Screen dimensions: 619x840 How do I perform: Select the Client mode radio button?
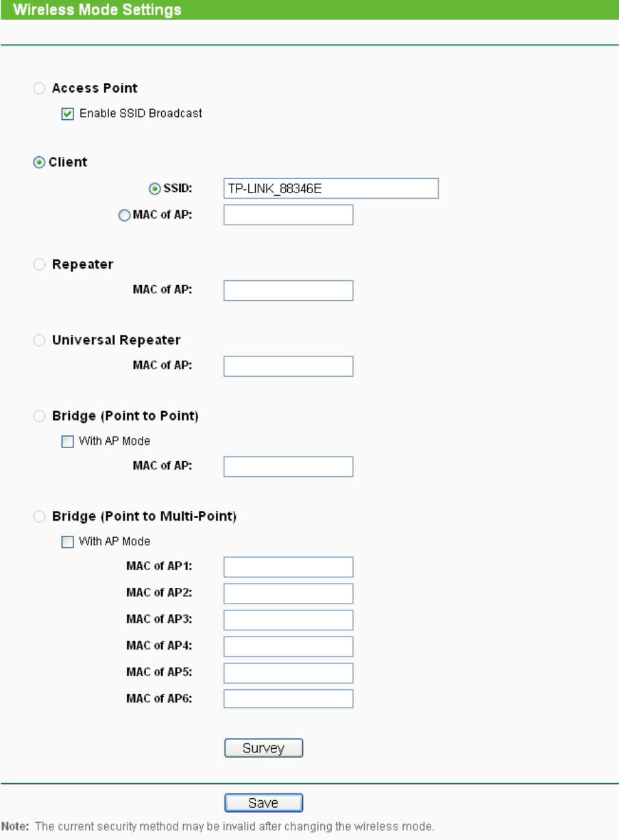pyautogui.click(x=40, y=162)
